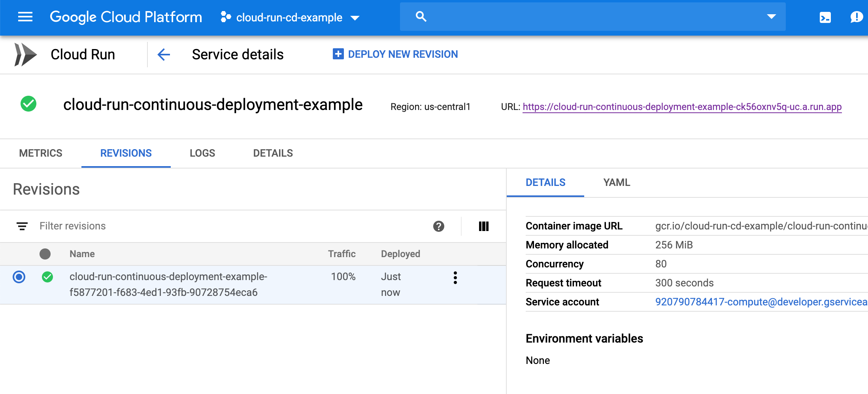Viewport: 868px width, 394px height.
Task: Click the 256 MiB memory value
Action: (674, 245)
